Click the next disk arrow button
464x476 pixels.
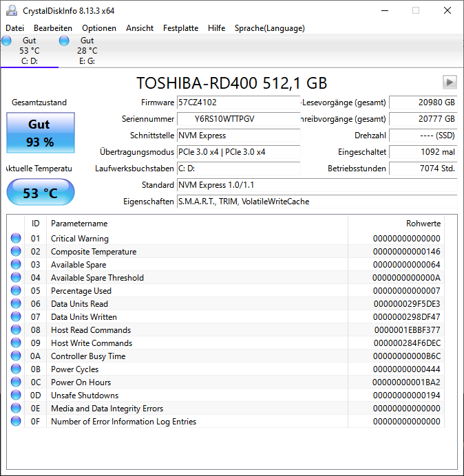(450, 82)
